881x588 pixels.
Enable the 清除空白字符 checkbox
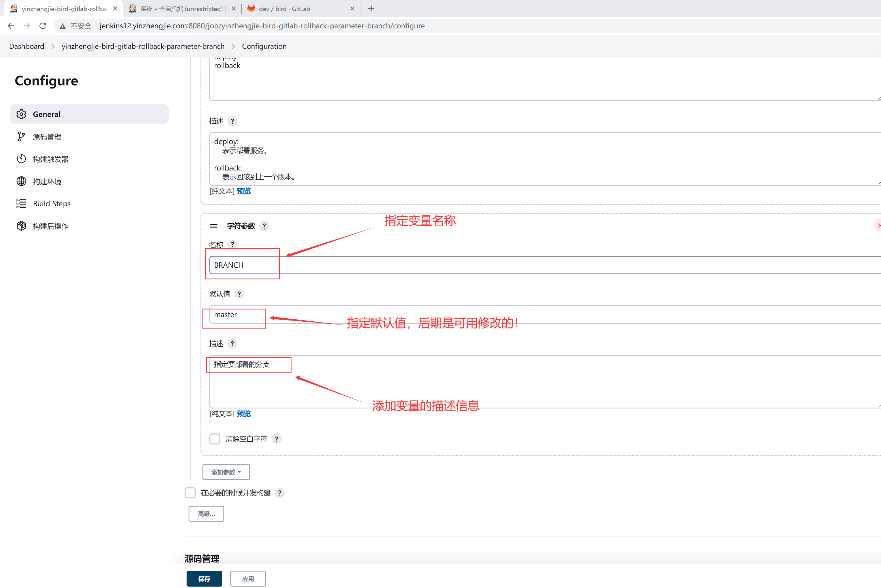(x=215, y=439)
